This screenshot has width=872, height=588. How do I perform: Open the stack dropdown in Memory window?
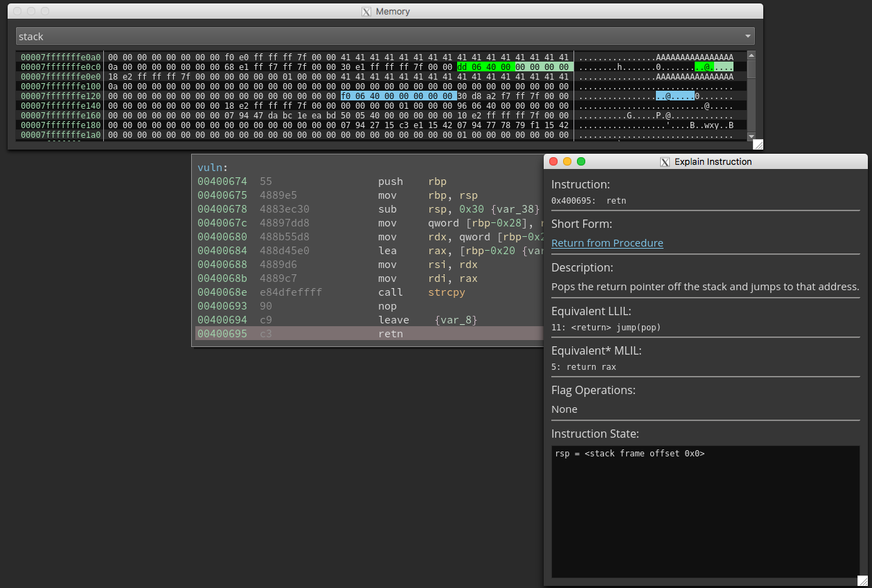(x=385, y=37)
